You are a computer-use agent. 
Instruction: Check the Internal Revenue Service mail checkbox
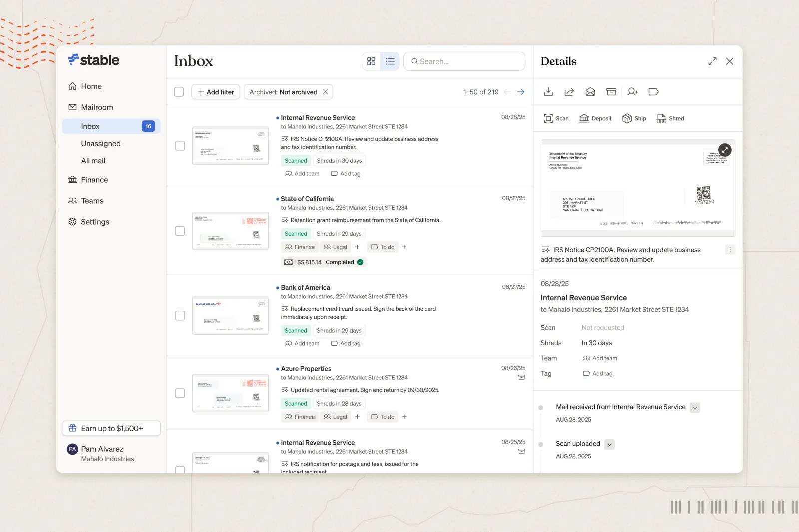coord(179,146)
